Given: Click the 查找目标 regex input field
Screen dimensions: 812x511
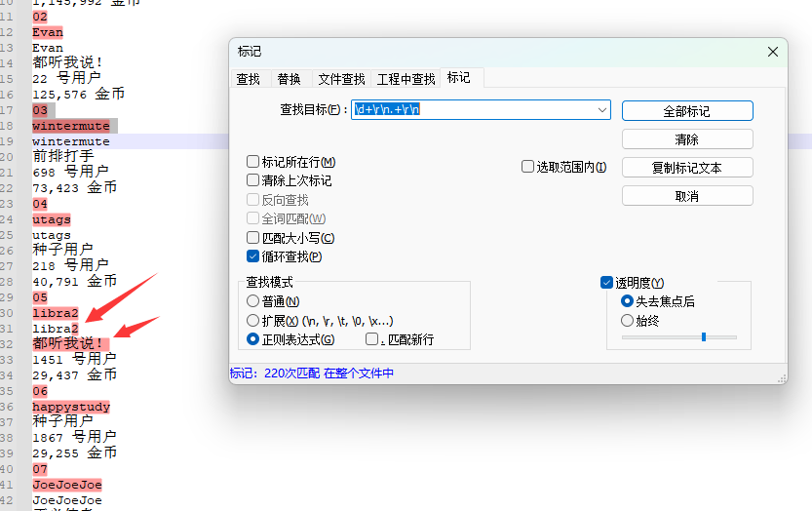Looking at the screenshot, I should (473, 110).
